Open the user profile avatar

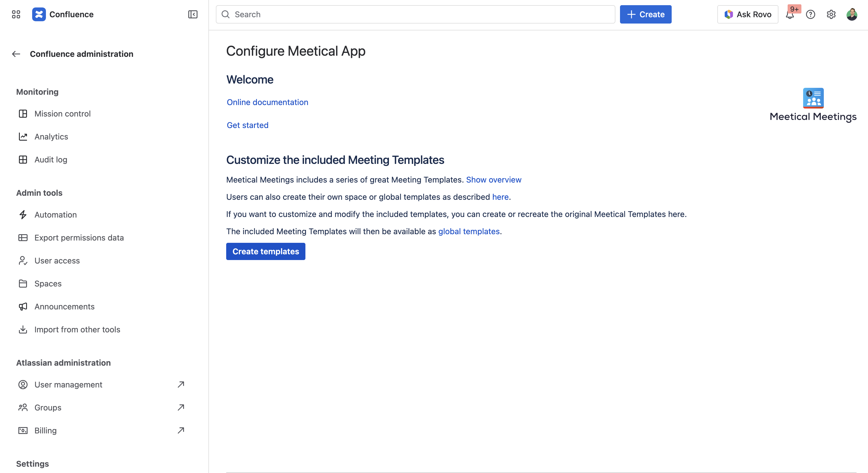852,14
